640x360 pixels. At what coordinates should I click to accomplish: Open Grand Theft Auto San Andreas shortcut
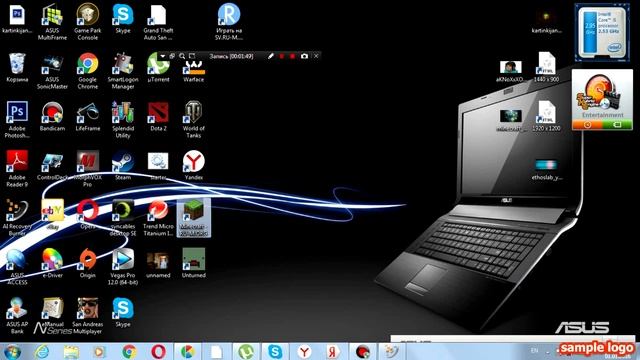tap(158, 21)
